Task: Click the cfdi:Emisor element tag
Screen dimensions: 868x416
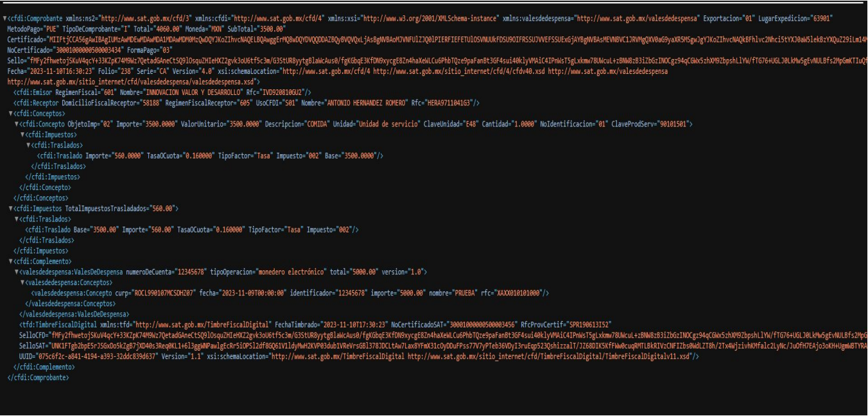Action: coord(34,92)
